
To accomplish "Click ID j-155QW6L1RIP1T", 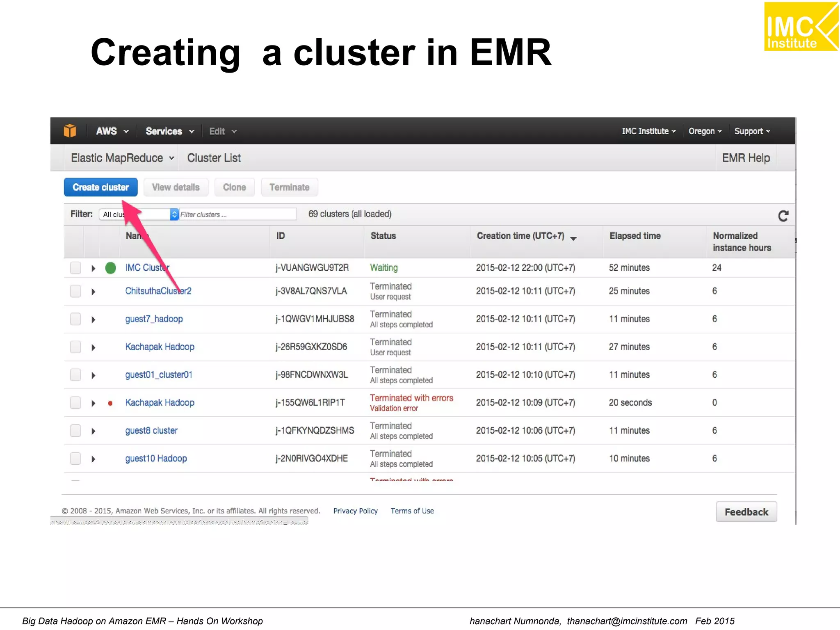I will [x=310, y=403].
